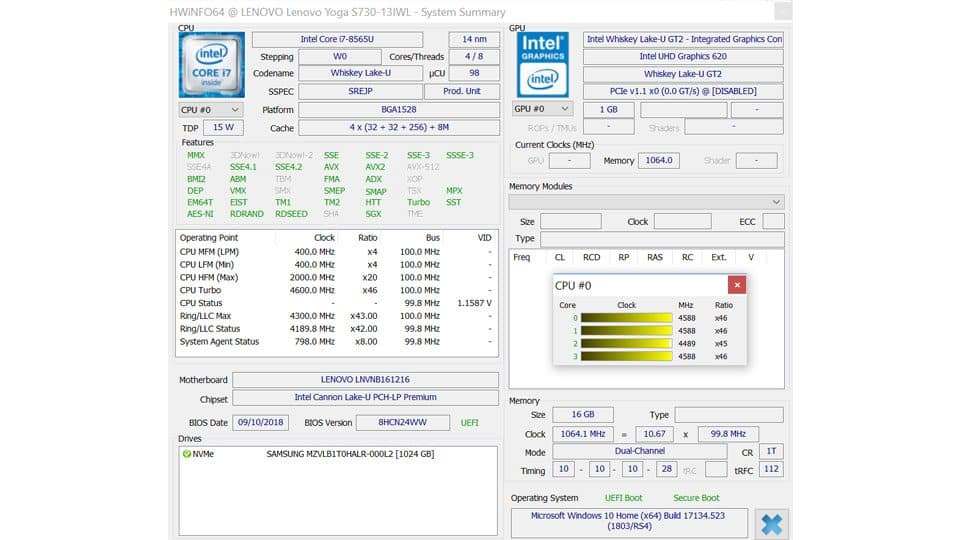Click the PCIe v1.1 x0 DISABLED field
This screenshot has width=960, height=540.
click(x=683, y=91)
